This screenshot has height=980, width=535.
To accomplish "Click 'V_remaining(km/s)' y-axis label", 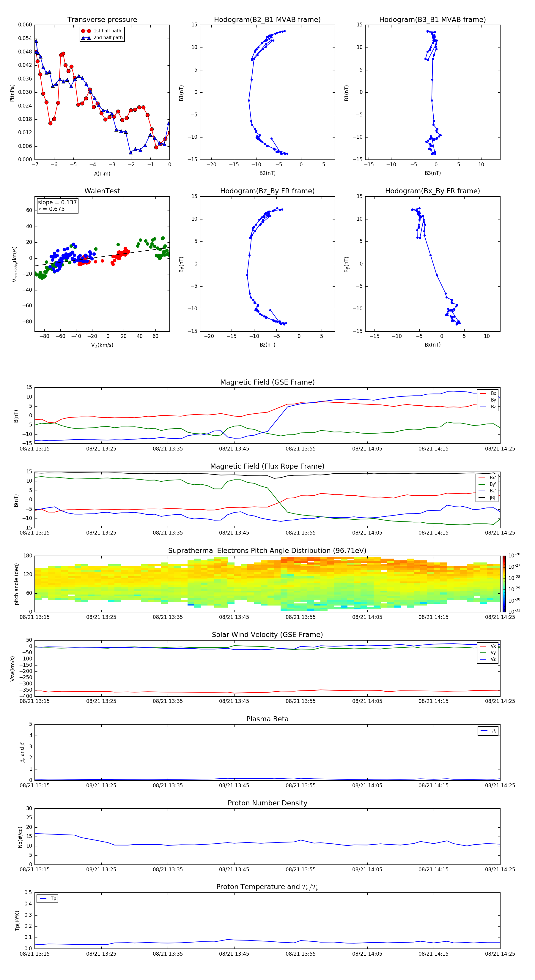I will click(15, 264).
